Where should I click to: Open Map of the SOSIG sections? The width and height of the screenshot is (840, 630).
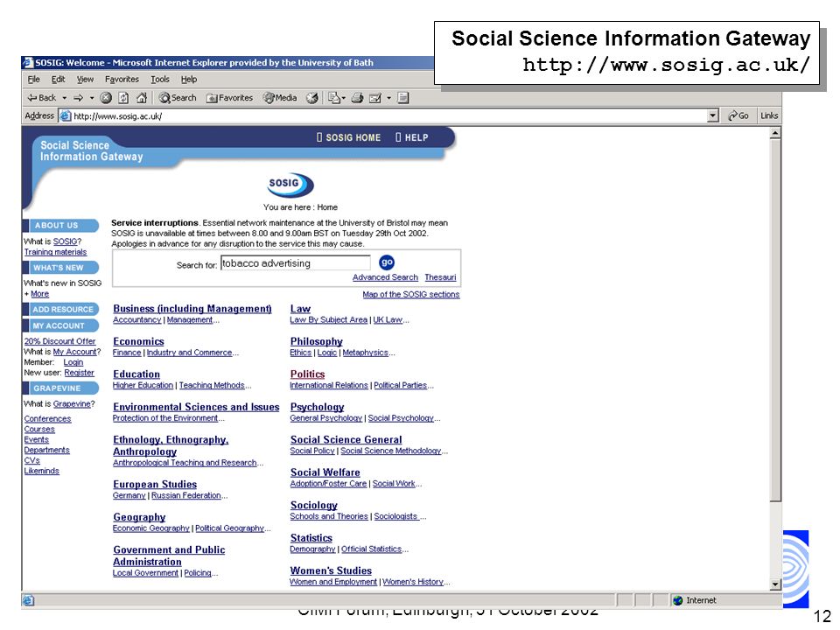pos(411,295)
